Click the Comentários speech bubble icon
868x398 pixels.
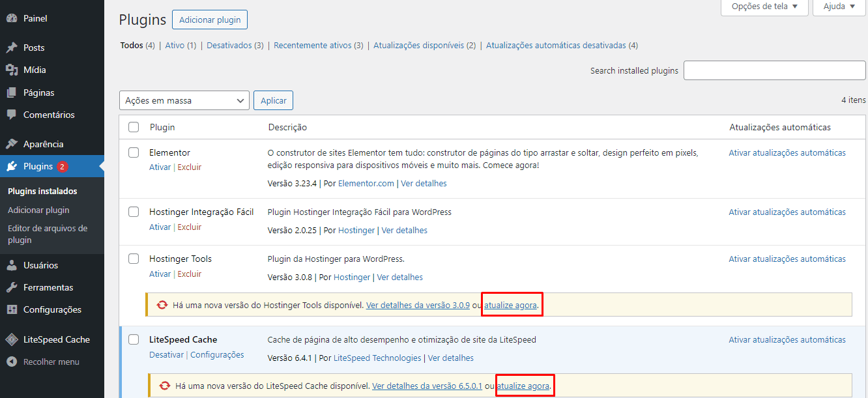(12, 115)
